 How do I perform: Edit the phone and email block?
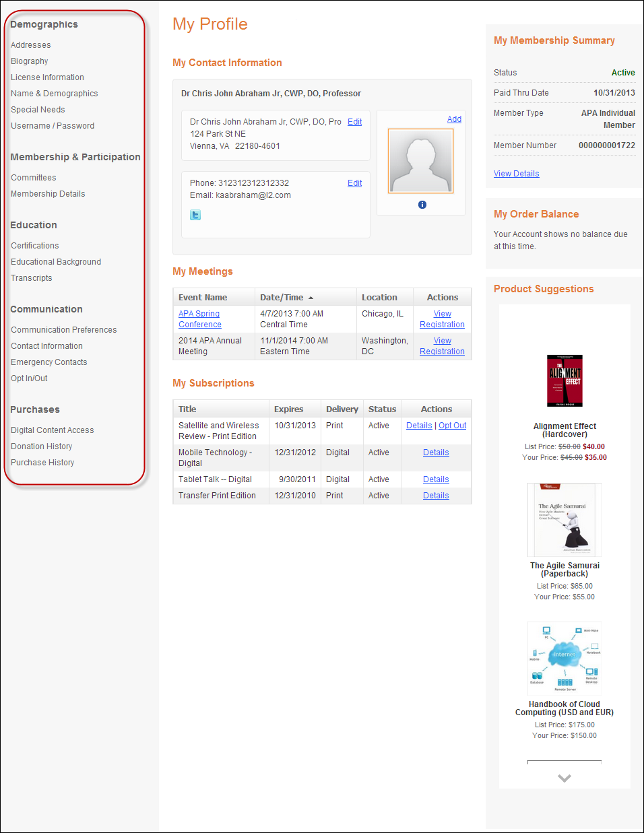[354, 183]
